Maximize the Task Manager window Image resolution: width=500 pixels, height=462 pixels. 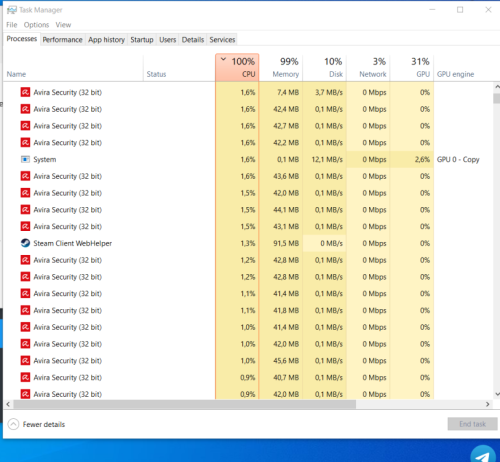460,10
